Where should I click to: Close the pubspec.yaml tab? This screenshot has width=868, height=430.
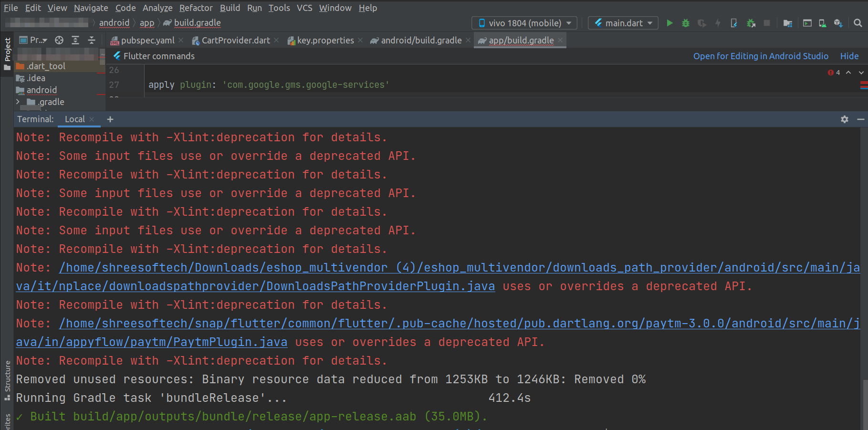(x=181, y=40)
